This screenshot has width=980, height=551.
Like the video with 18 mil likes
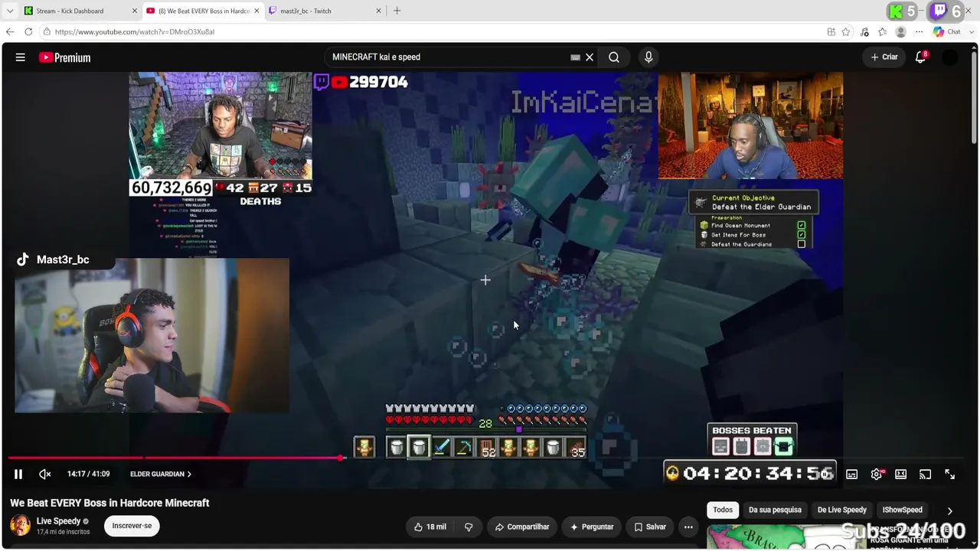pos(430,527)
